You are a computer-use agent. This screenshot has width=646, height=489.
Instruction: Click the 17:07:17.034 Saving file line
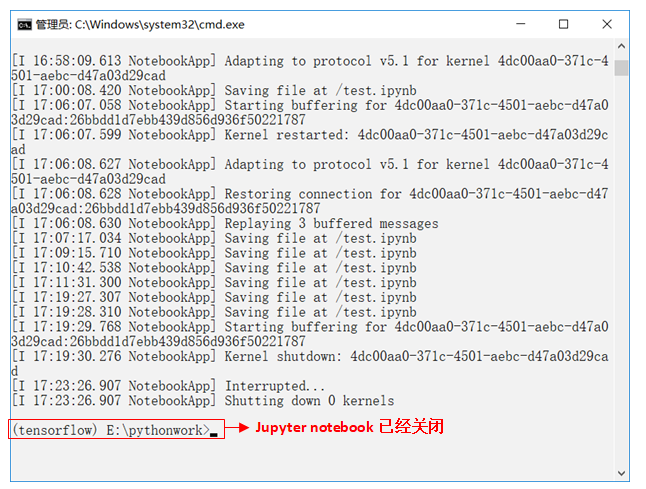click(214, 239)
